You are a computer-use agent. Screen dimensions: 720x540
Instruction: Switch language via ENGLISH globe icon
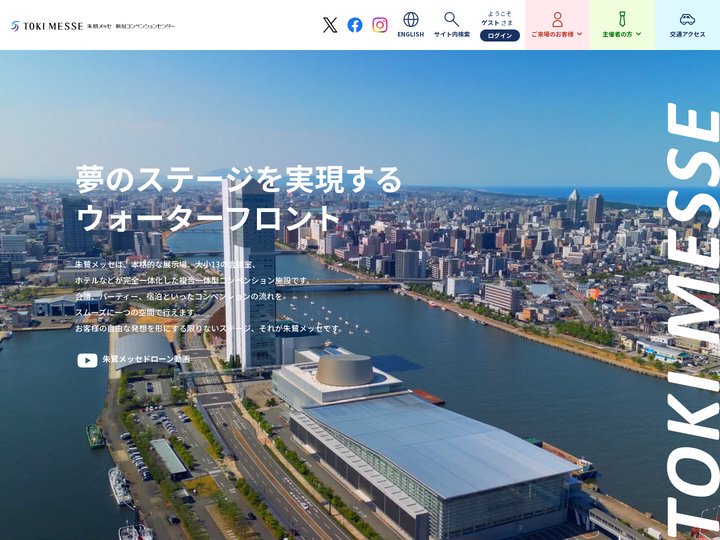coord(411,25)
